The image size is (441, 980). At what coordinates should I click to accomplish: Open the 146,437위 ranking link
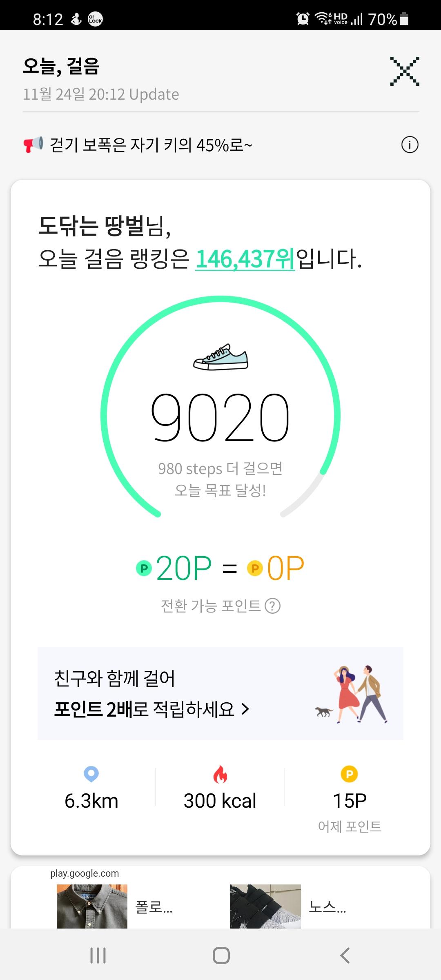tap(245, 259)
